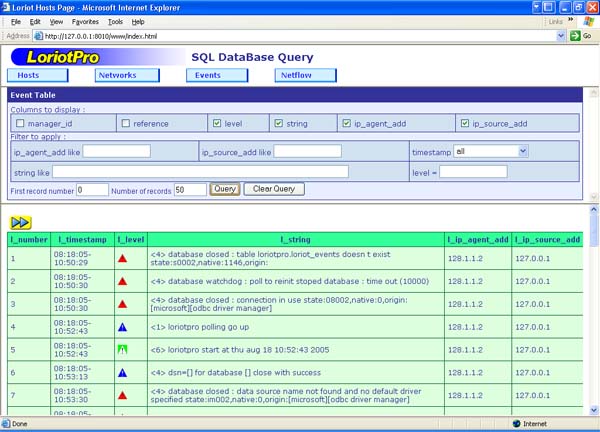Click the level filter input field
The height and width of the screenshot is (432, 600).
coord(473,172)
